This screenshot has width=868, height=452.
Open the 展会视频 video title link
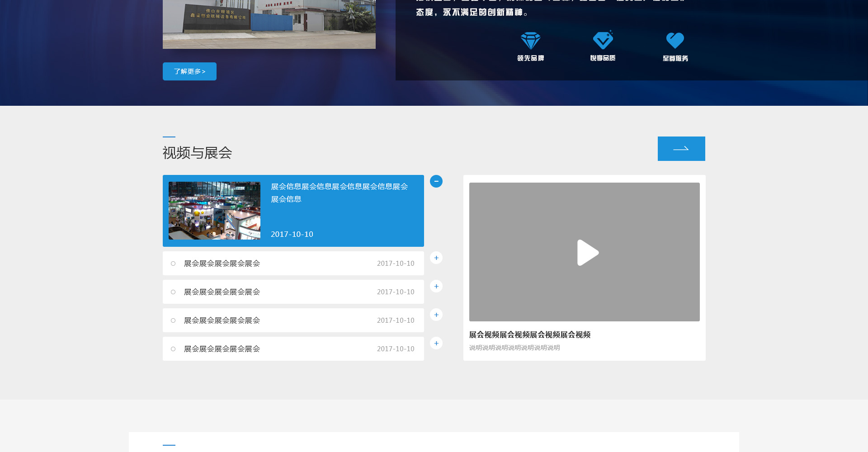[x=529, y=334]
